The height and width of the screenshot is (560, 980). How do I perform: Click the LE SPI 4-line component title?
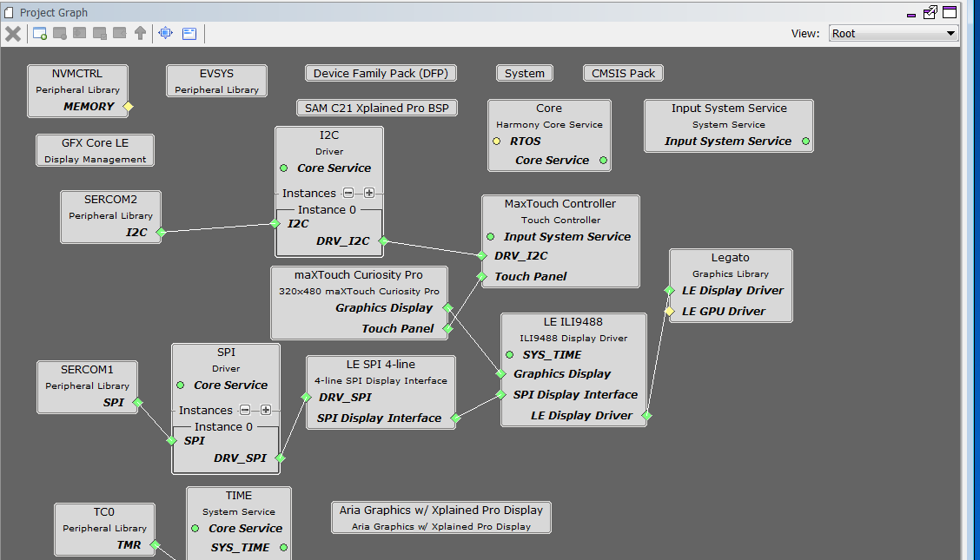[381, 364]
